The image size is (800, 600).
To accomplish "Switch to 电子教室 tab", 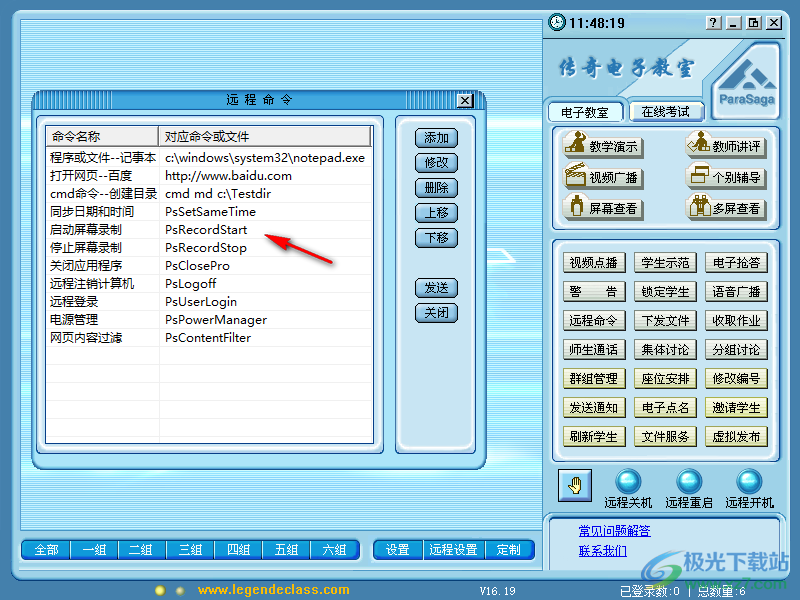I will click(585, 112).
